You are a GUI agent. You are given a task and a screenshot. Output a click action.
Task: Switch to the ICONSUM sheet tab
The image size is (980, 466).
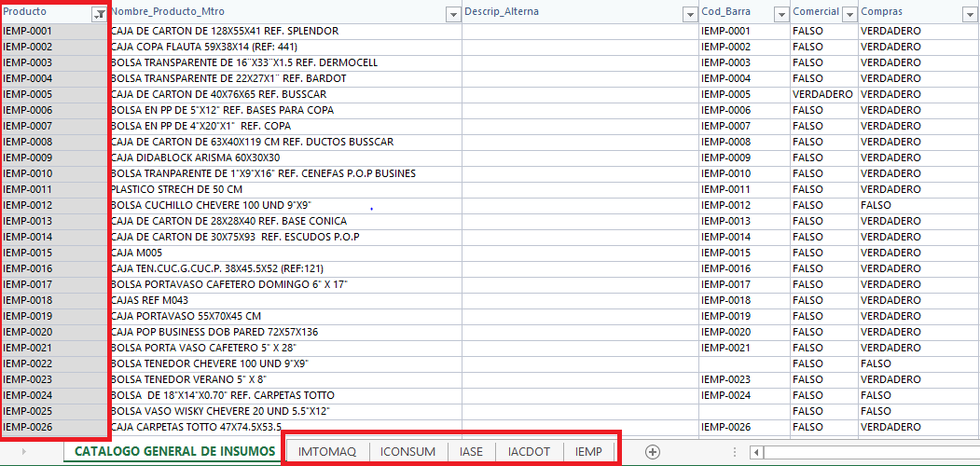[408, 452]
